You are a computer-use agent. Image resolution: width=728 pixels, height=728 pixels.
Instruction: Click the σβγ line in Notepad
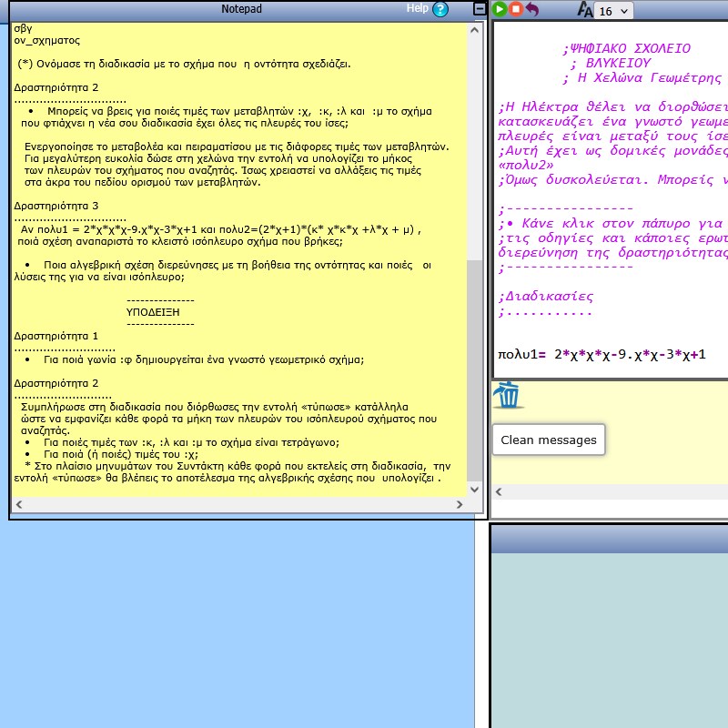[x=24, y=29]
